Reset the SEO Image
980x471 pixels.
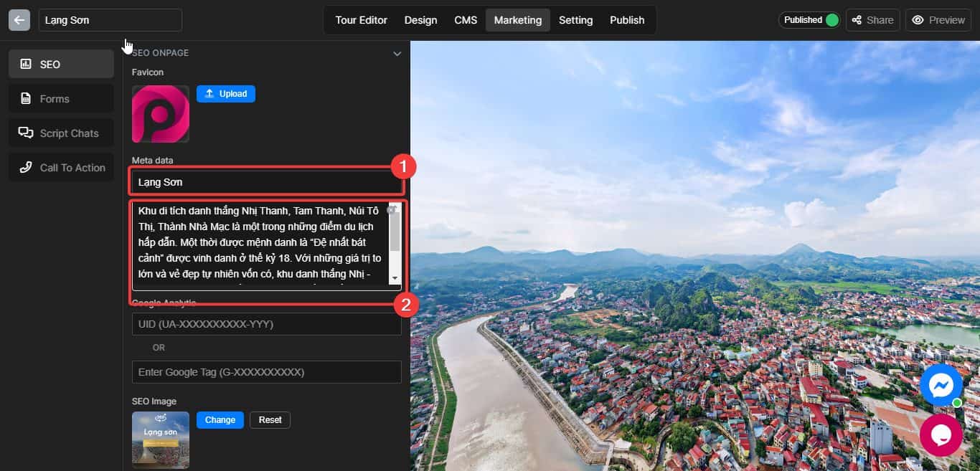tap(270, 419)
